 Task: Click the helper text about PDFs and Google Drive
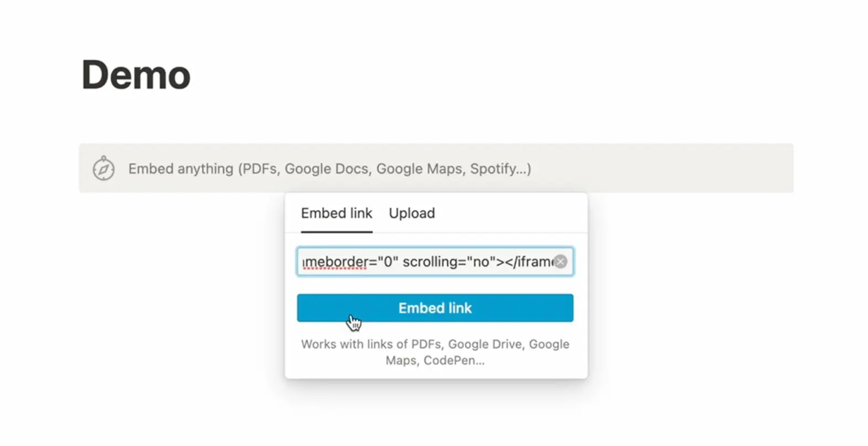[435, 352]
